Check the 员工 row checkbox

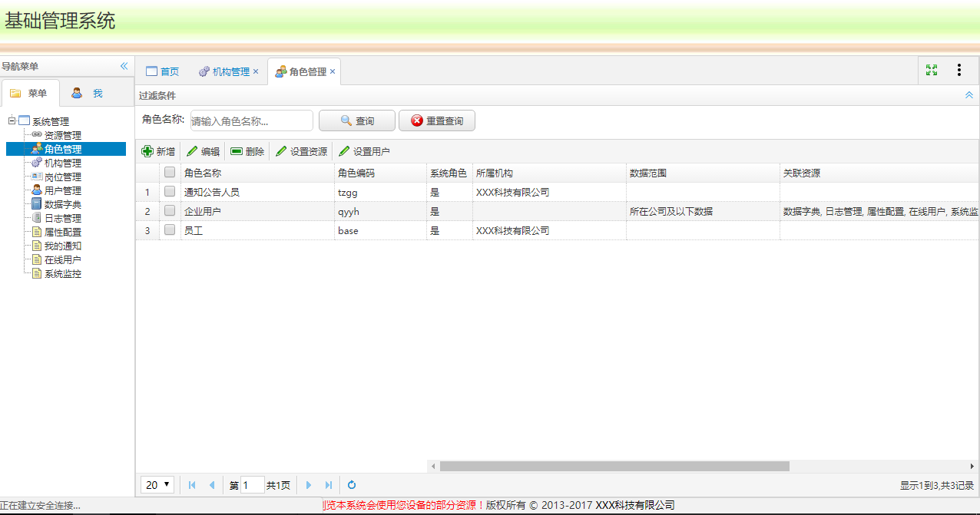pyautogui.click(x=170, y=229)
